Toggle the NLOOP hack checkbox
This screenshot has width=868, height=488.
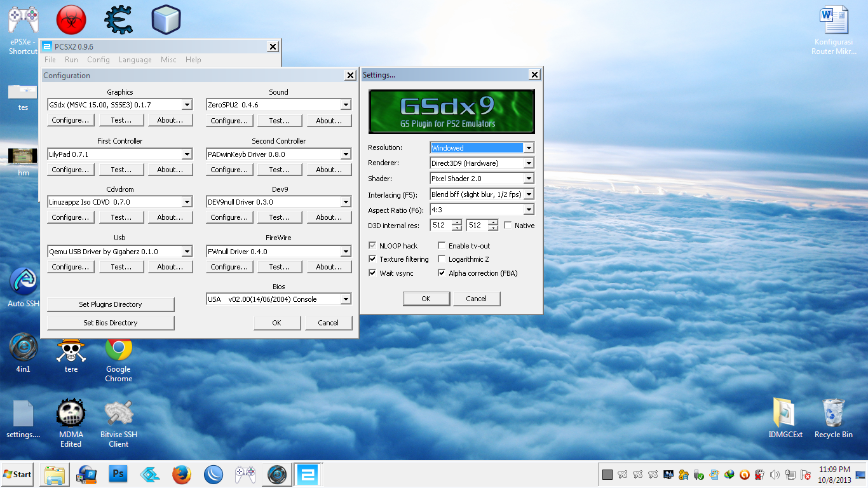(372, 246)
